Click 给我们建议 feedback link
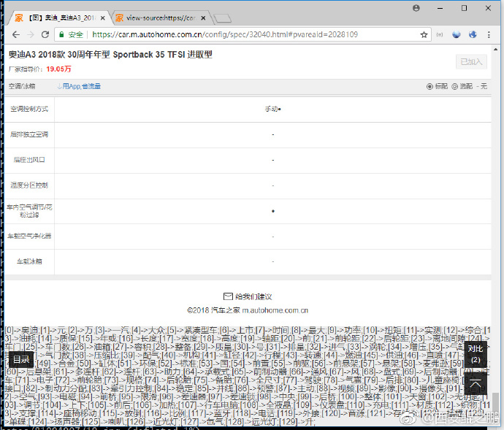The width and height of the screenshot is (504, 430). pos(253,296)
